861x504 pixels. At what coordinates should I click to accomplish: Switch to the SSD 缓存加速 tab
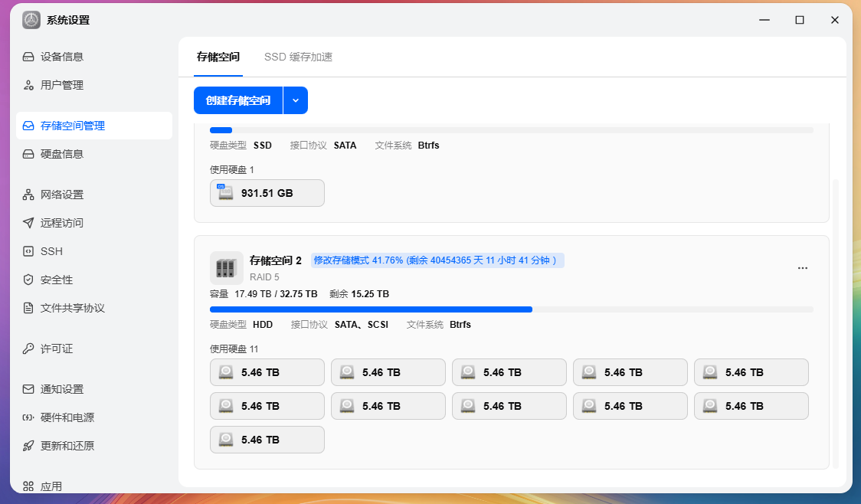tap(298, 57)
